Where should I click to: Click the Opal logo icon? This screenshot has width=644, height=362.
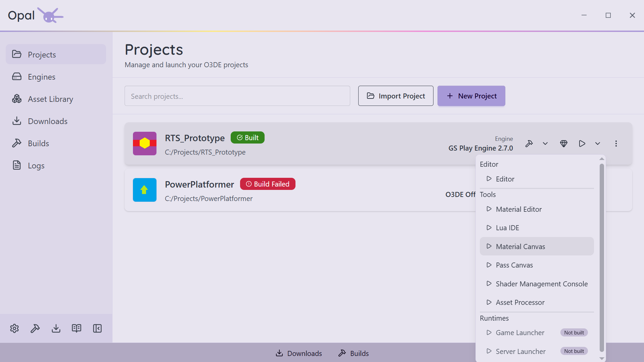click(50, 15)
